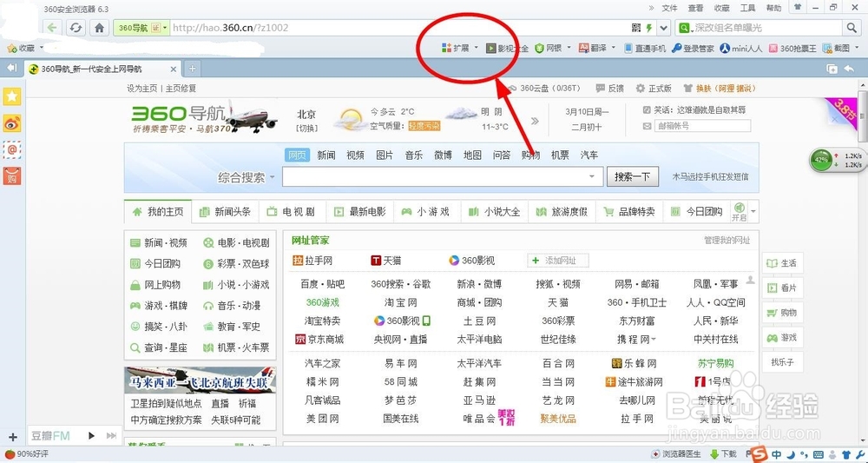This screenshot has height=463, width=868.
Task: Open the Weibo icon in left sidebar
Action: (x=12, y=123)
